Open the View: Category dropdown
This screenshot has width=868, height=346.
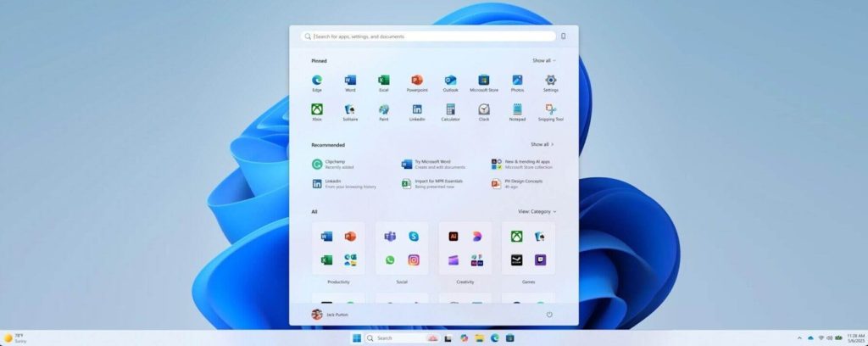click(x=537, y=211)
